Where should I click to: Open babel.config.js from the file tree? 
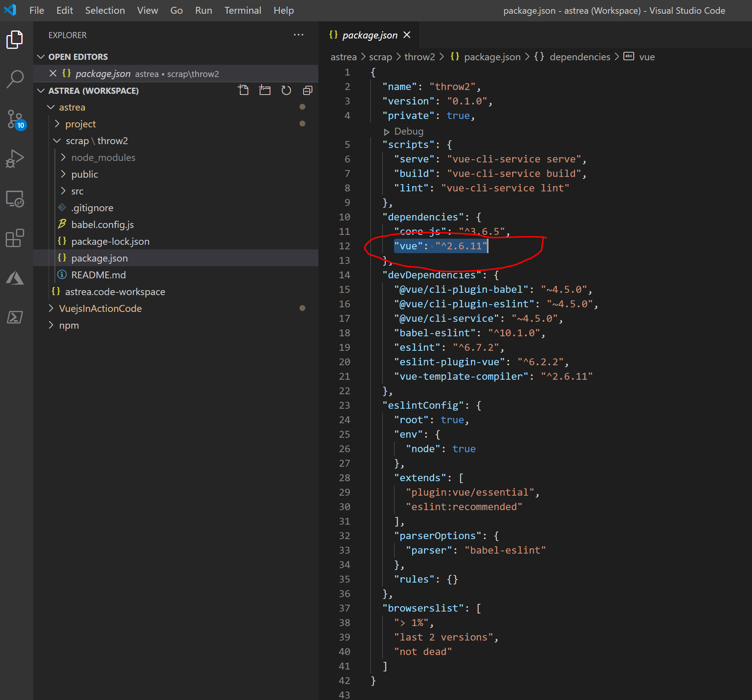(x=102, y=225)
